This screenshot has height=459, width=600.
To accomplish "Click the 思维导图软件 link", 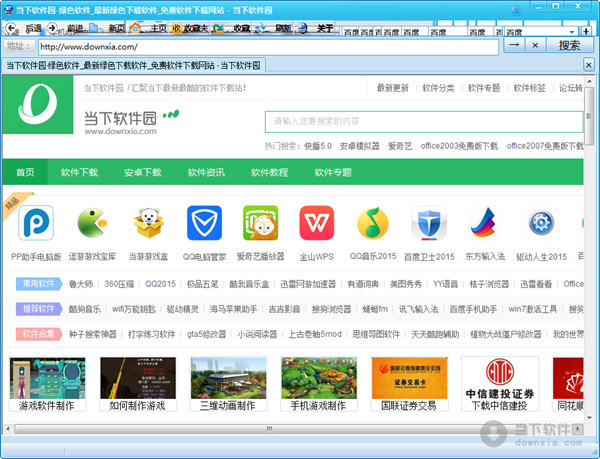I will pos(376,334).
